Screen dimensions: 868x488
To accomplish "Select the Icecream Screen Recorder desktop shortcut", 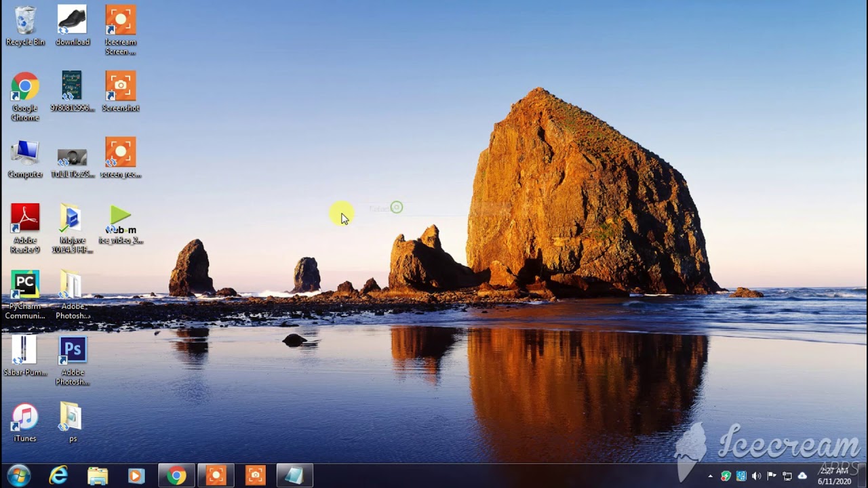I will click(x=120, y=30).
